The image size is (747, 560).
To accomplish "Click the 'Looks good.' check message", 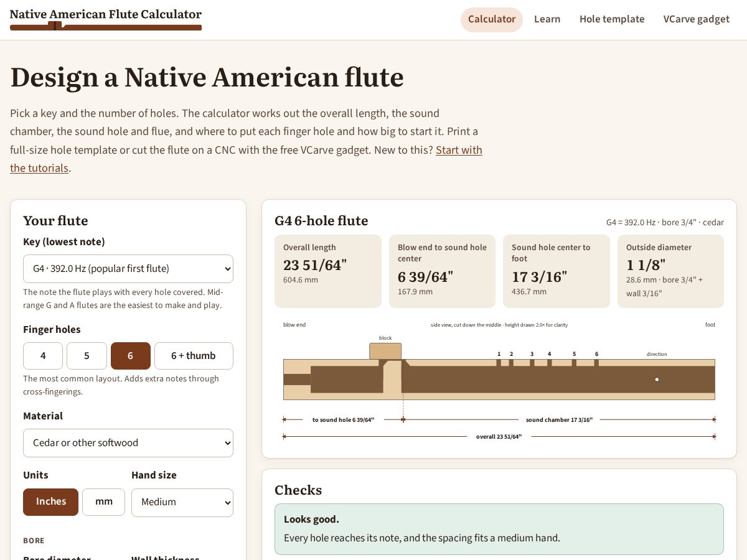I will click(x=499, y=529).
